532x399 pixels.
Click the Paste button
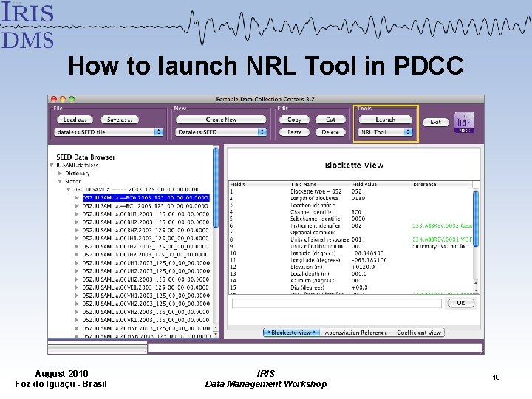pyautogui.click(x=294, y=132)
